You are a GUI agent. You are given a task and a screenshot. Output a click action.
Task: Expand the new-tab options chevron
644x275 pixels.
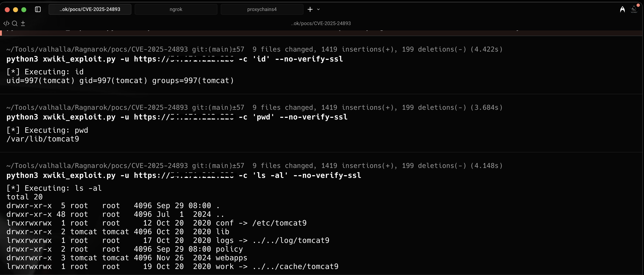[318, 10]
